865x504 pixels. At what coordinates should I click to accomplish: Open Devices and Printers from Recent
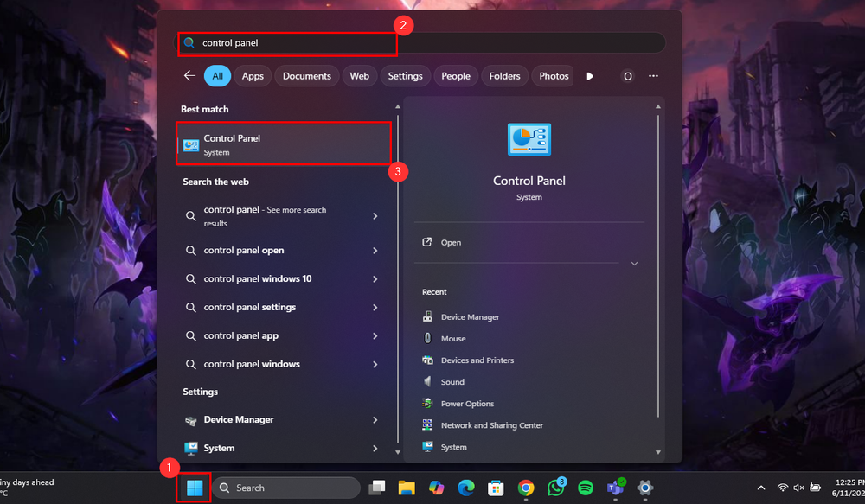pos(477,360)
